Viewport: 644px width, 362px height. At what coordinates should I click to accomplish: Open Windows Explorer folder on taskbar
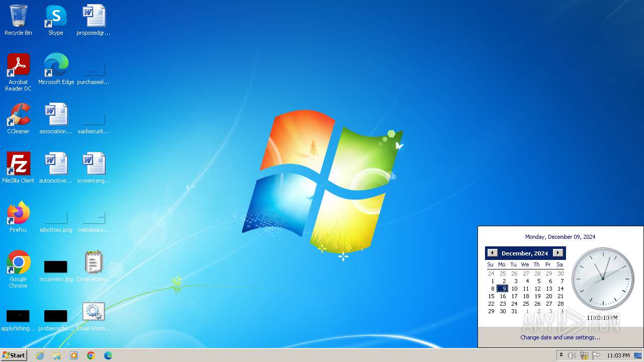pyautogui.click(x=57, y=355)
